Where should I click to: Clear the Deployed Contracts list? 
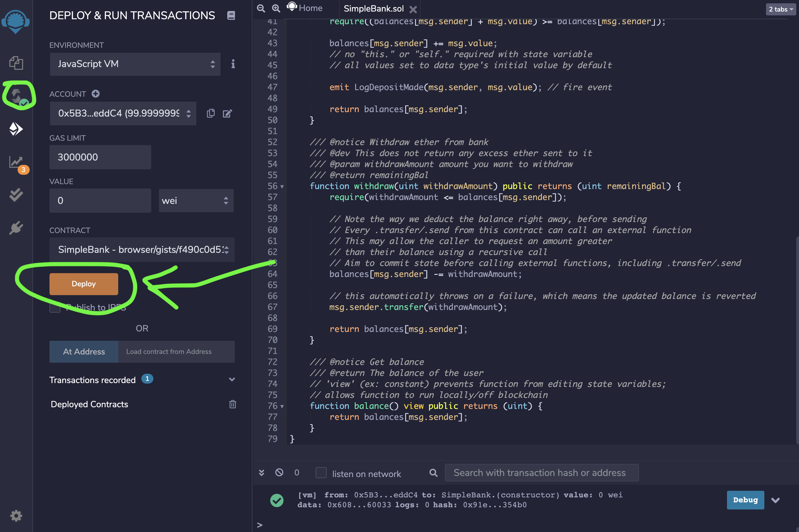[x=233, y=404]
